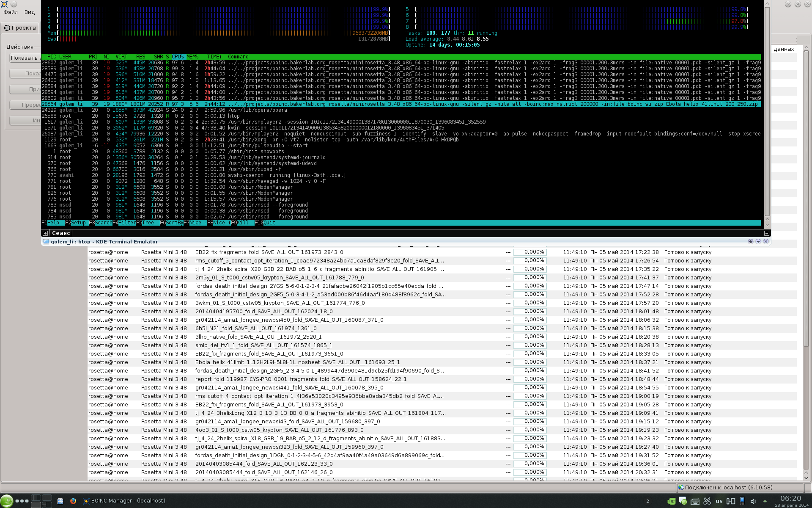Screen dimensions: 812x508
Task: Open the file manager taskbar icon
Action: [60, 501]
